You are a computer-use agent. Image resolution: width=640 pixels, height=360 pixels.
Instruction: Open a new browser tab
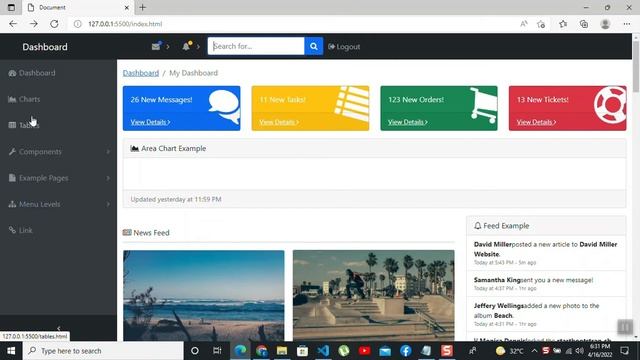142,7
